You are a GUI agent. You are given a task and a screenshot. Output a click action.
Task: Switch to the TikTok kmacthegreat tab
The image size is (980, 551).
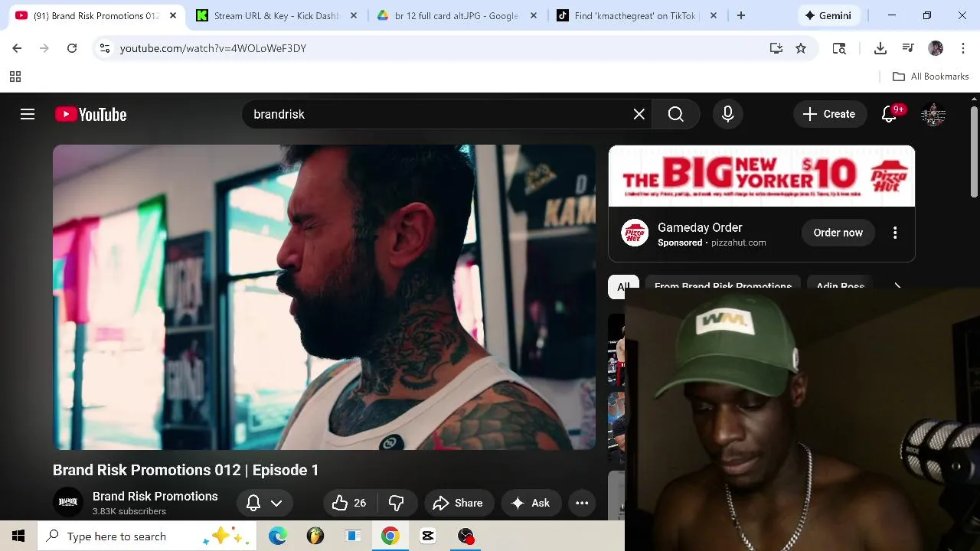point(636,15)
